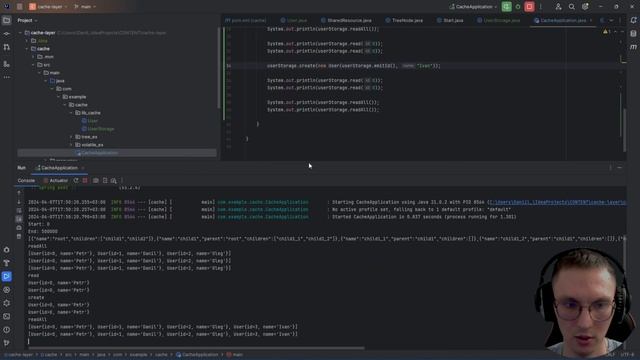Click main method in breadcrumb bar
640x360 pixels.
(x=235, y=355)
